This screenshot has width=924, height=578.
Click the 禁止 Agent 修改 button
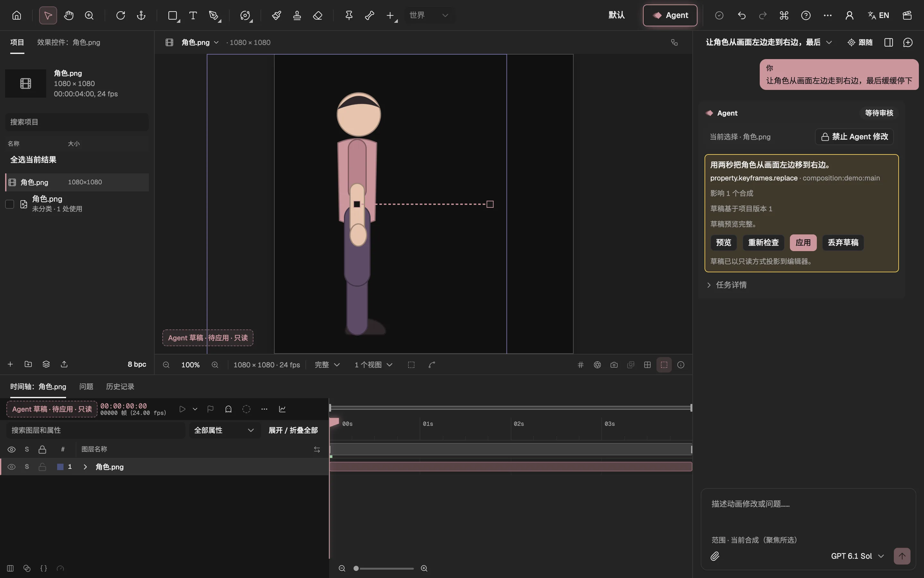pos(854,136)
